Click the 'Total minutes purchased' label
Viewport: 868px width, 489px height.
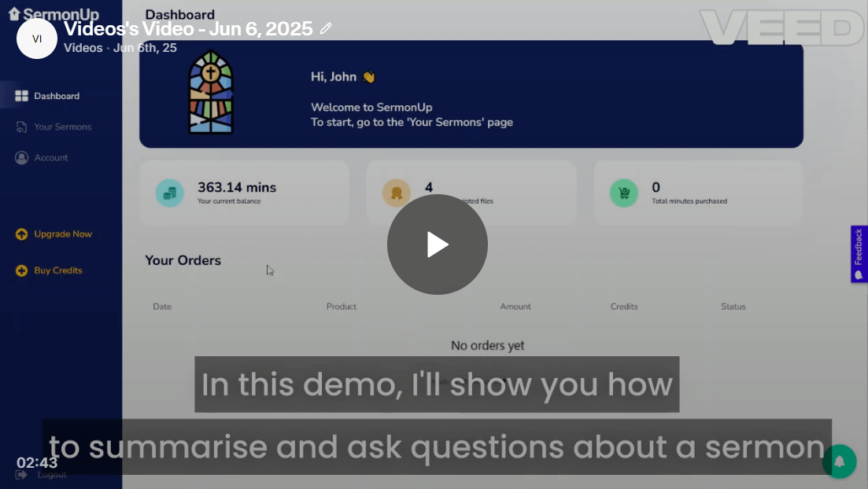coord(689,201)
